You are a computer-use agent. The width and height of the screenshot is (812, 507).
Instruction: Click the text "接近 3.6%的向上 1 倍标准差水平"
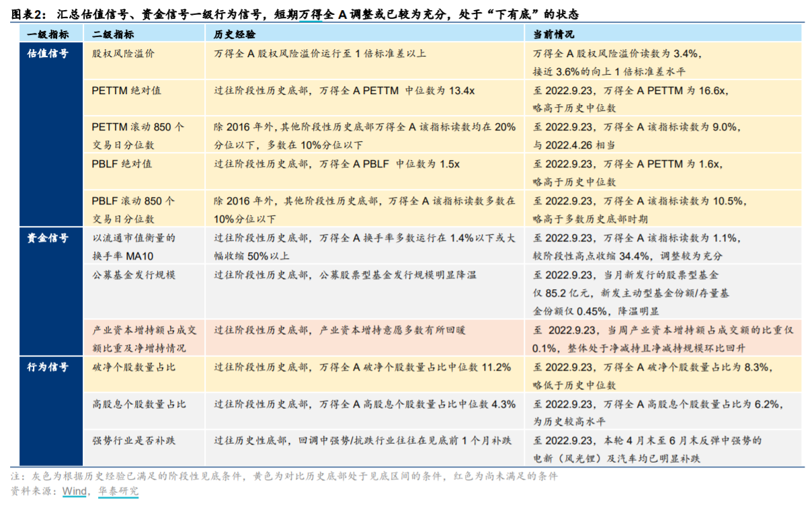click(609, 71)
